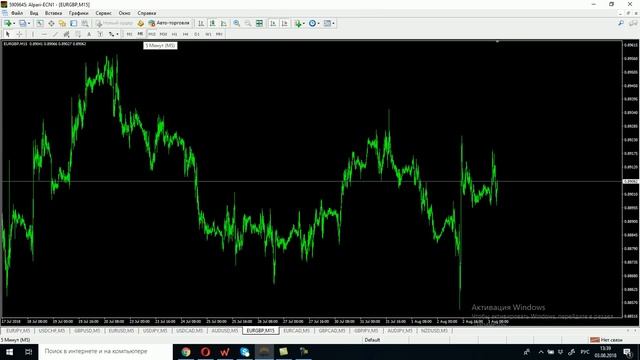640x360 pixels.
Task: Click the Windows taskbar search box
Action: click(105, 351)
